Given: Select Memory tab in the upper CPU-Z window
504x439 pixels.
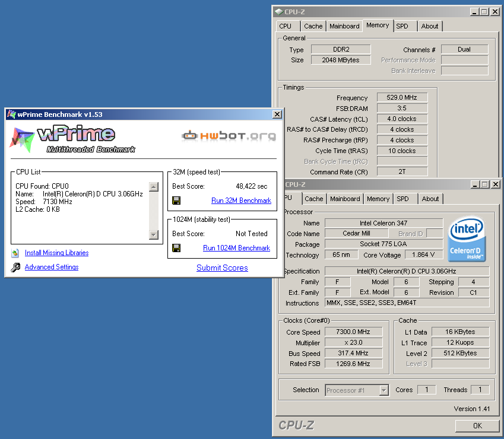Looking at the screenshot, I should pyautogui.click(x=378, y=26).
